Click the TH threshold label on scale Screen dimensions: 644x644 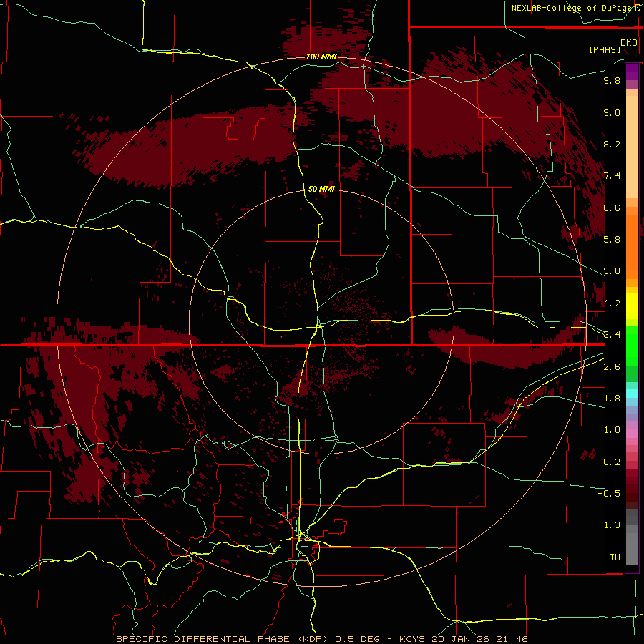coord(615,557)
